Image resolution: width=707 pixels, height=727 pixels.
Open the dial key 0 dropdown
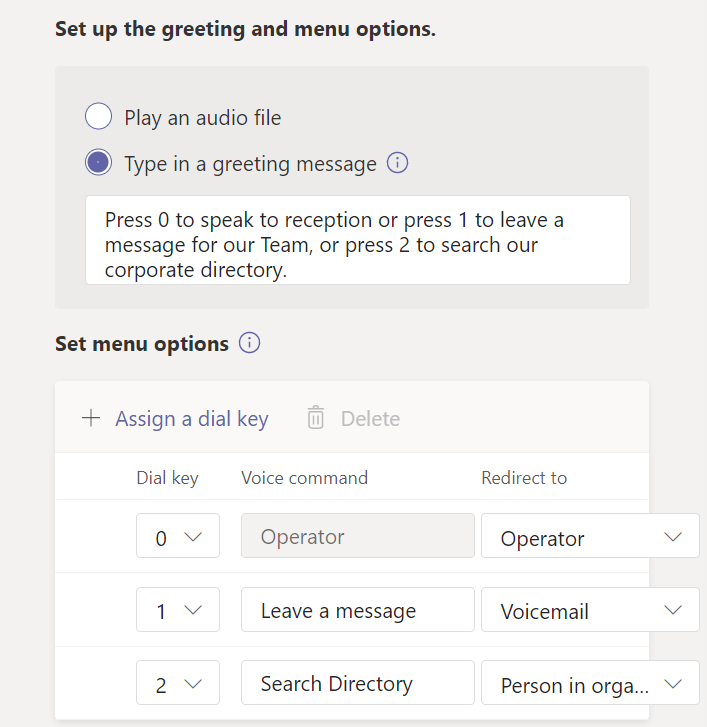[178, 538]
